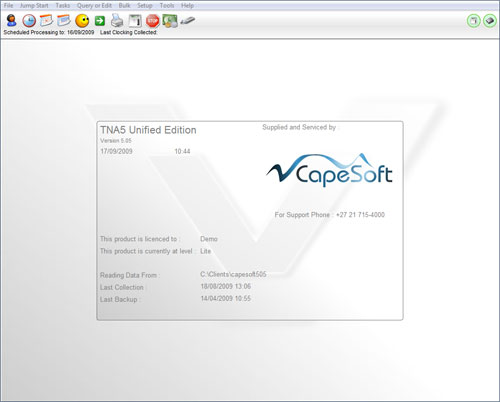Open the Bulk menu

coord(124,6)
